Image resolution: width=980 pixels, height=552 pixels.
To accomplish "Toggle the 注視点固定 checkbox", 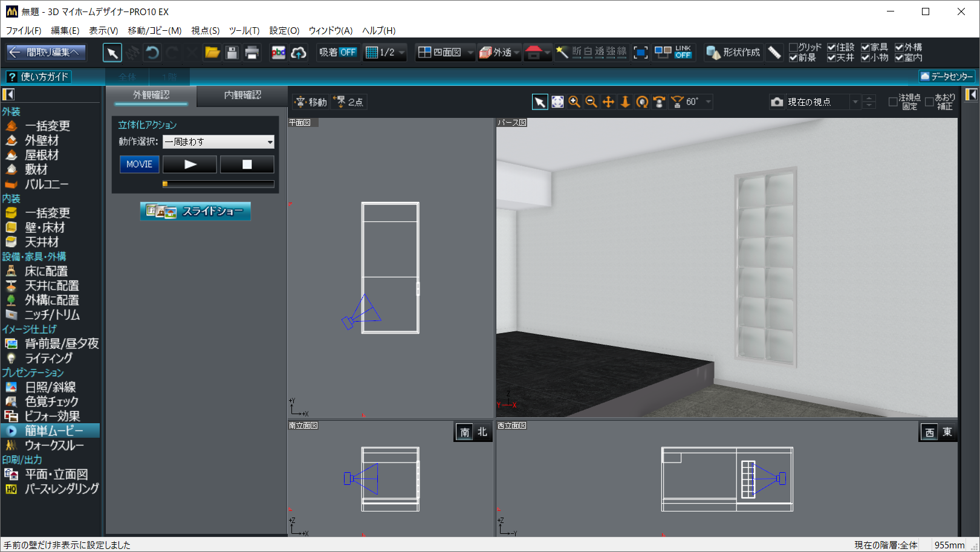I will [893, 102].
